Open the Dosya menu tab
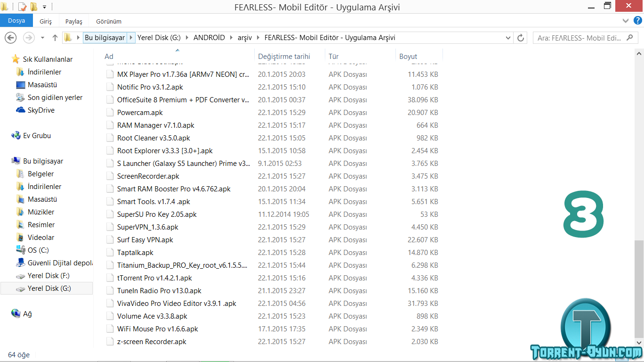 pyautogui.click(x=16, y=21)
